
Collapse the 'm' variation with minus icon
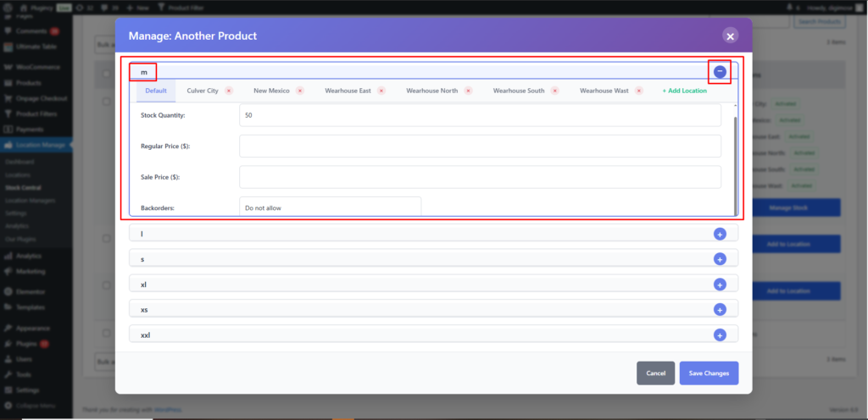pos(719,72)
